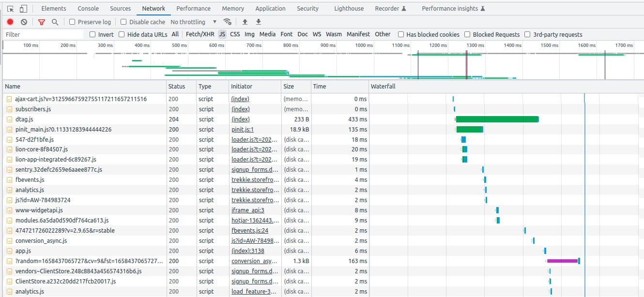Select the Performance tab
Screen dimensions: 644x297
click(193, 9)
